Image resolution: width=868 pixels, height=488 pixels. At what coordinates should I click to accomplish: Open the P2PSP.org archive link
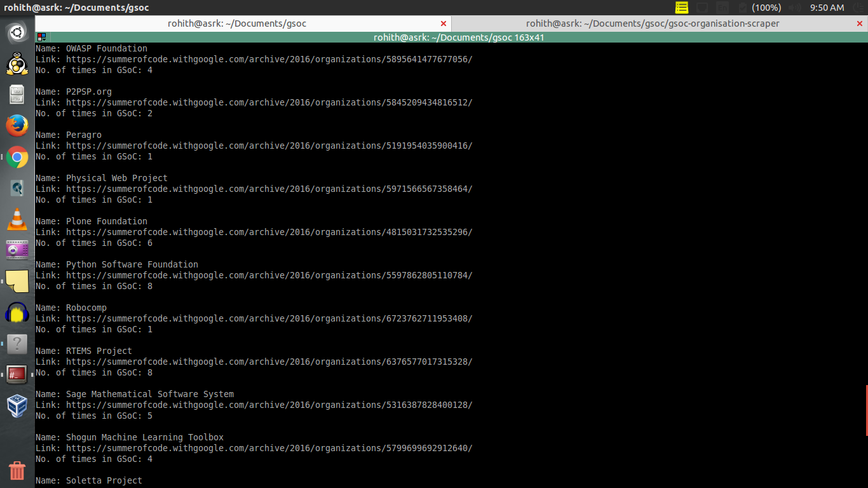click(x=269, y=102)
